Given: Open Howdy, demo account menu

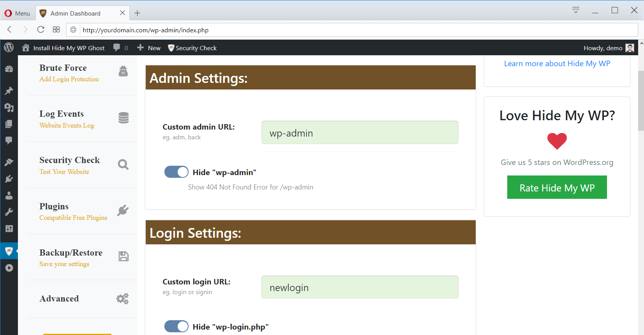Looking at the screenshot, I should click(x=608, y=48).
